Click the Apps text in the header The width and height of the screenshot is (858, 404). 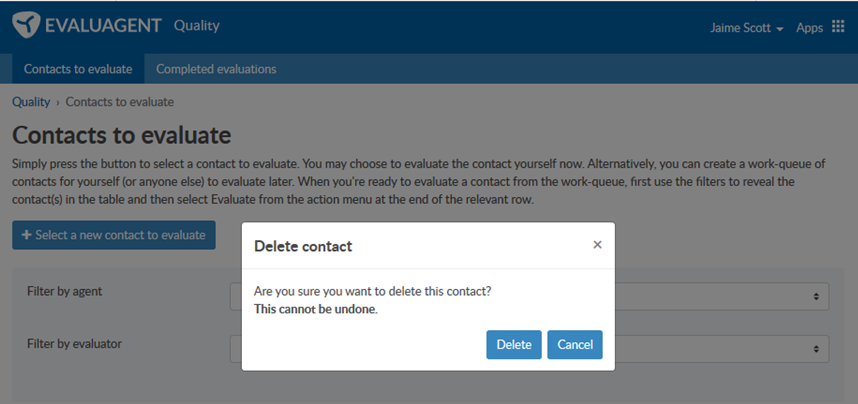coord(809,28)
